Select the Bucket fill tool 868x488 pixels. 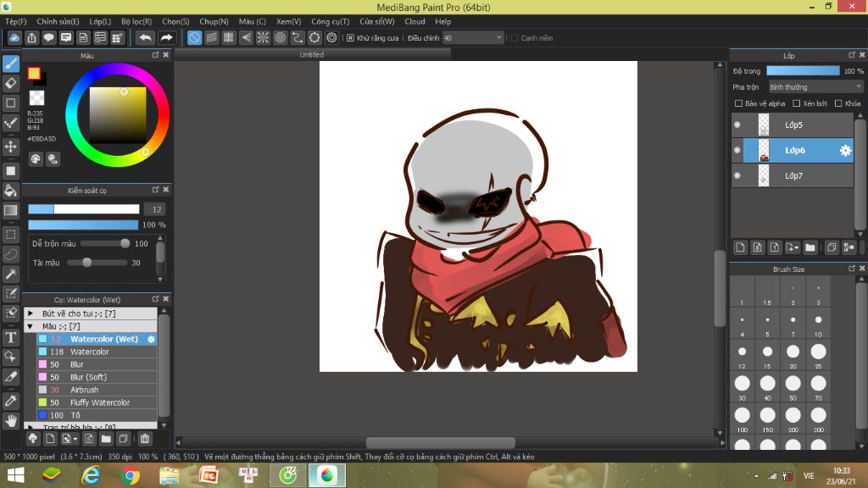[11, 191]
